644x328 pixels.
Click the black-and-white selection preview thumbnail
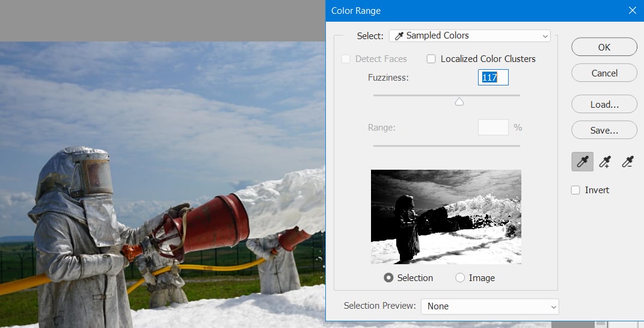[x=446, y=217]
